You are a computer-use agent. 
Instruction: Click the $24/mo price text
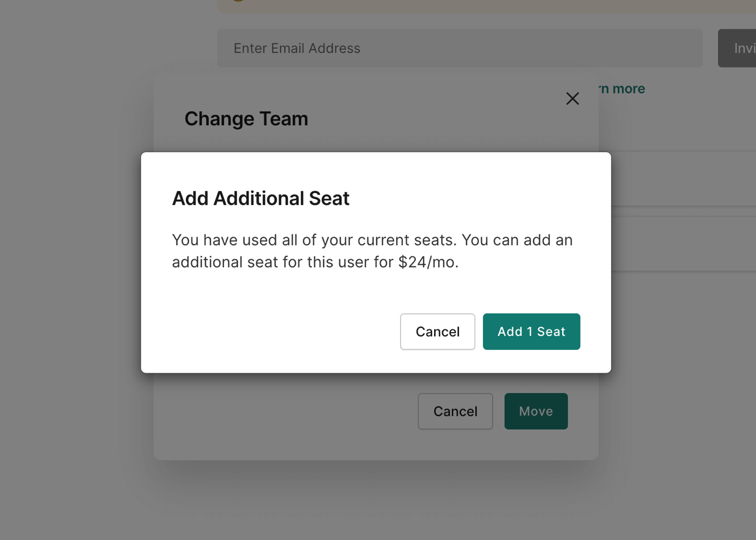click(x=428, y=262)
